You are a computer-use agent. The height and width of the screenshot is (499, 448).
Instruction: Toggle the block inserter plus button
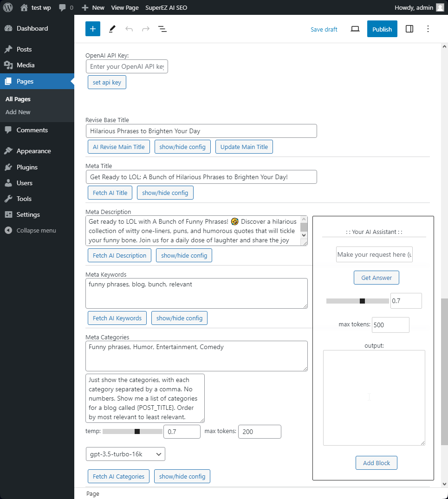coord(93,29)
